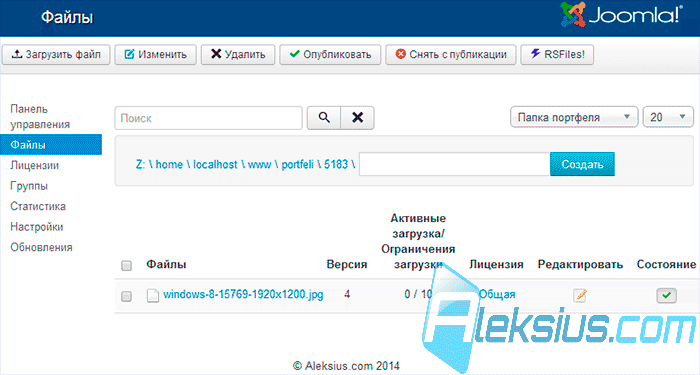Open Настройки in the sidebar
This screenshot has width=700, height=375.
pyautogui.click(x=37, y=227)
